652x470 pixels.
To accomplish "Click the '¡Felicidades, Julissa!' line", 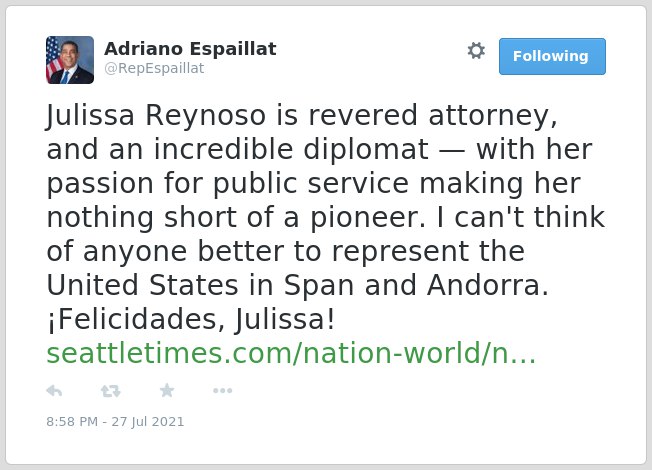I will coord(190,319).
